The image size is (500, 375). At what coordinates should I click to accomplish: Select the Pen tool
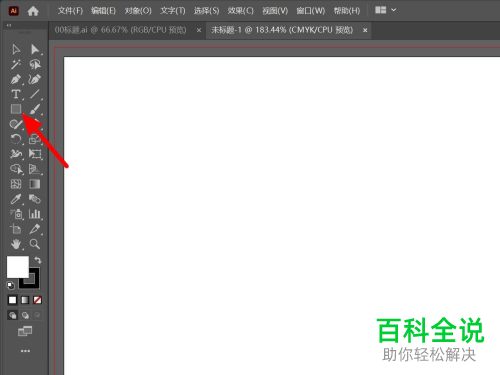[16, 79]
